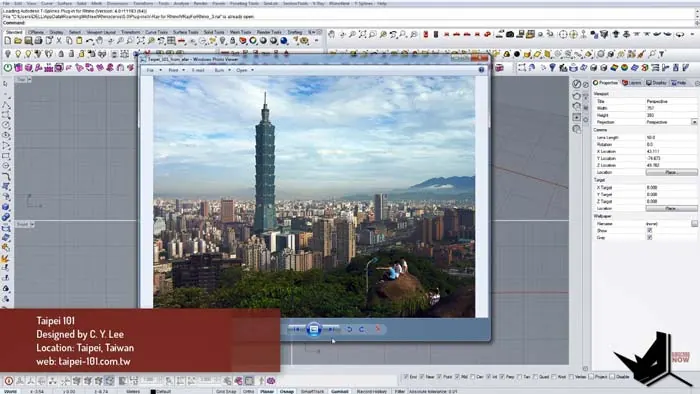Click the color wheel render icon

[253, 41]
